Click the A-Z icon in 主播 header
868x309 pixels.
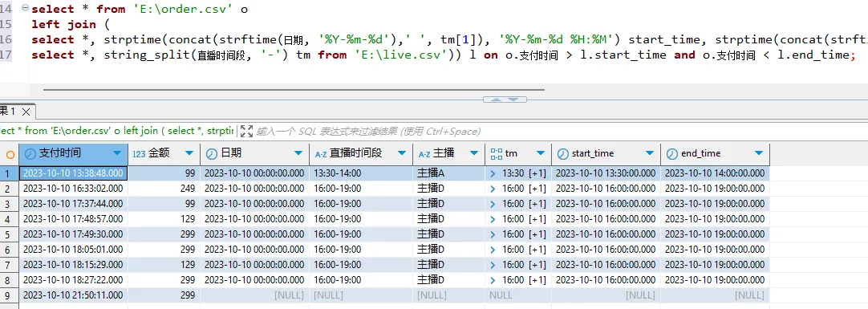click(x=424, y=154)
